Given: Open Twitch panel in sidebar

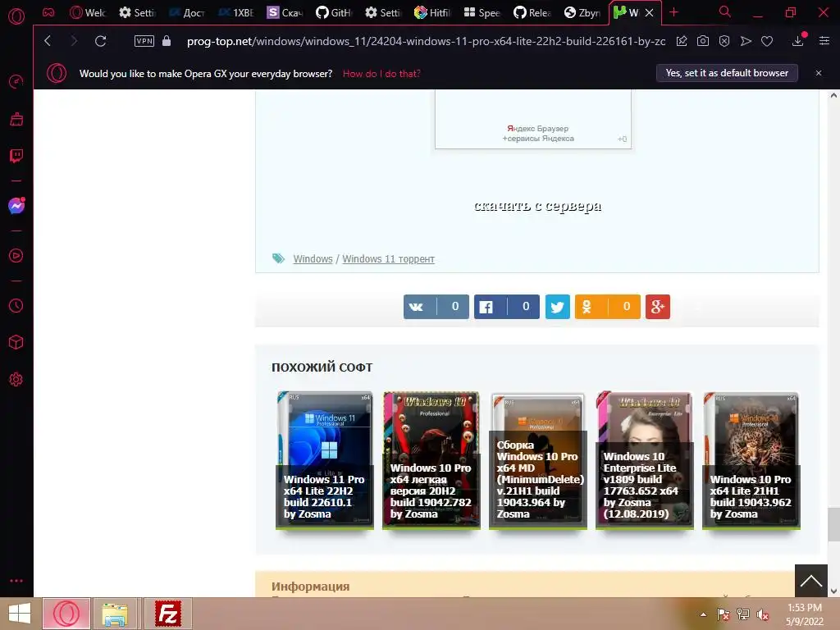Looking at the screenshot, I should point(16,155).
